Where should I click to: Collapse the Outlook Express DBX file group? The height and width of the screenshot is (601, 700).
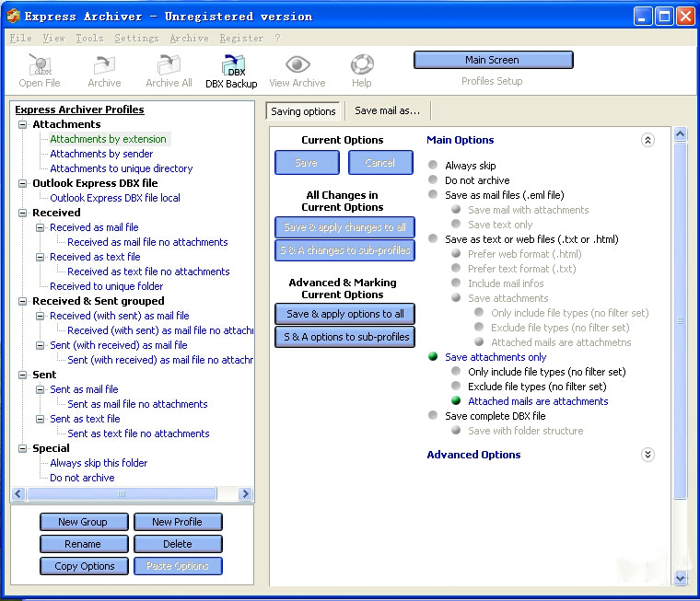22,183
